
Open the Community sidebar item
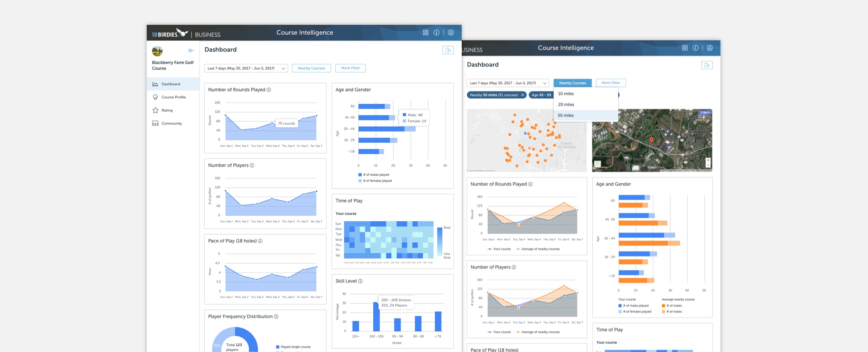[x=172, y=124]
